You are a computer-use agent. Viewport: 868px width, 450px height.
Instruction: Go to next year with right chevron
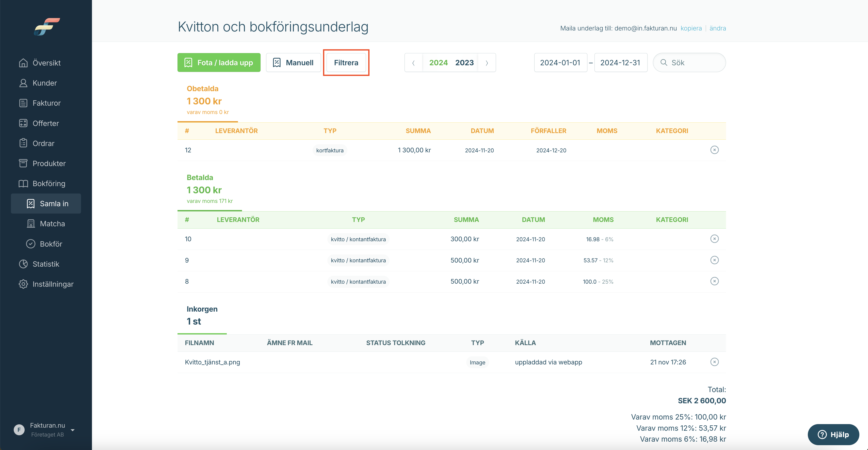[487, 63]
